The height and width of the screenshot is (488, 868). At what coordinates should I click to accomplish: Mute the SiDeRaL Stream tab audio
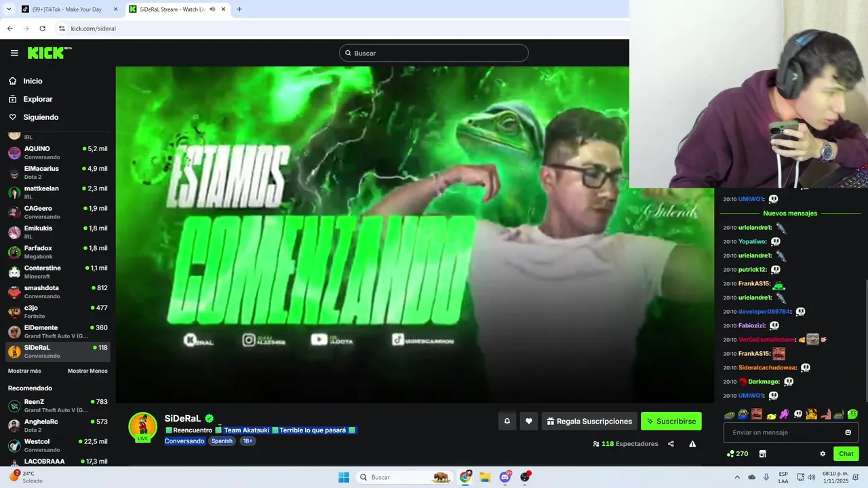point(212,9)
